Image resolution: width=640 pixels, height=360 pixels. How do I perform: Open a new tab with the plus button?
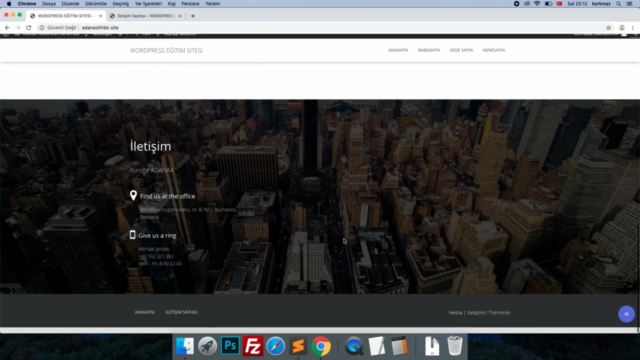193,16
